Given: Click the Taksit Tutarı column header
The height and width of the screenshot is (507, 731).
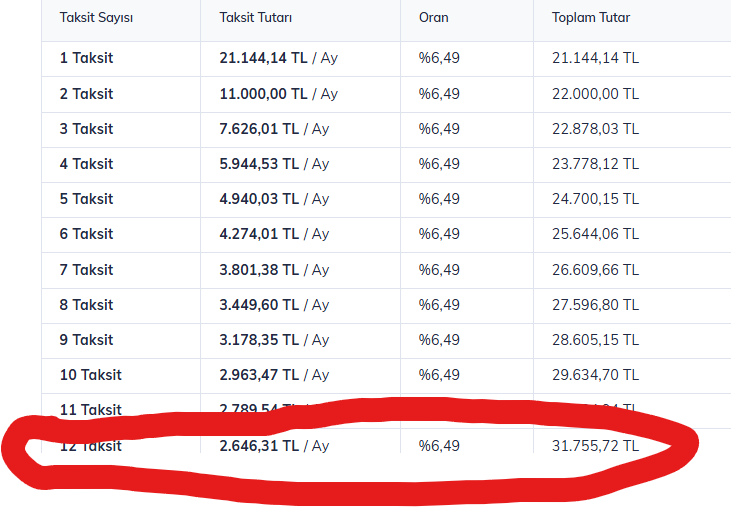Looking at the screenshot, I should coord(255,18).
